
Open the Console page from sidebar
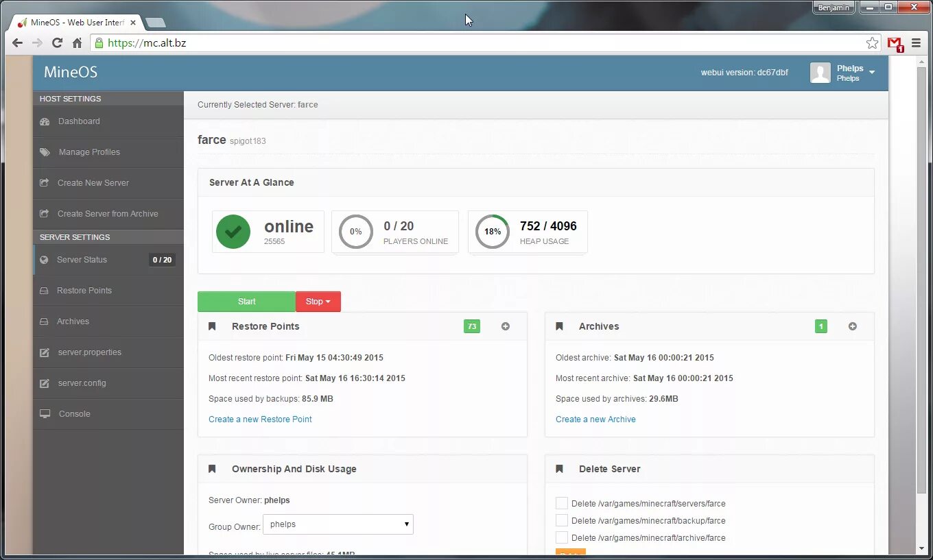[108, 414]
